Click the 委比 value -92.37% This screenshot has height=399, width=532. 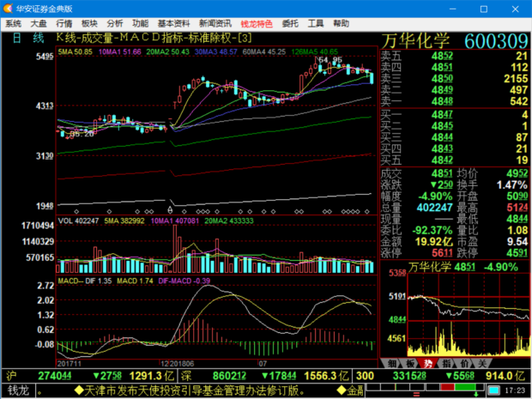click(x=432, y=230)
